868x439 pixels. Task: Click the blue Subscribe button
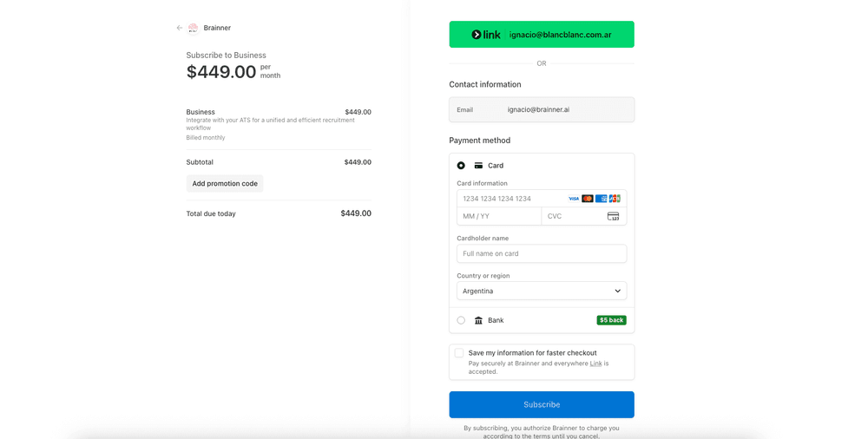coord(542,404)
